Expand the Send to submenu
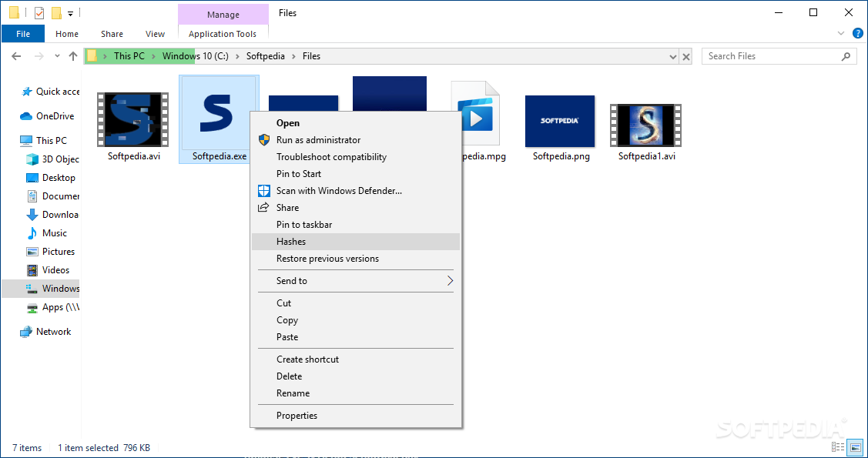This screenshot has height=458, width=868. [356, 281]
